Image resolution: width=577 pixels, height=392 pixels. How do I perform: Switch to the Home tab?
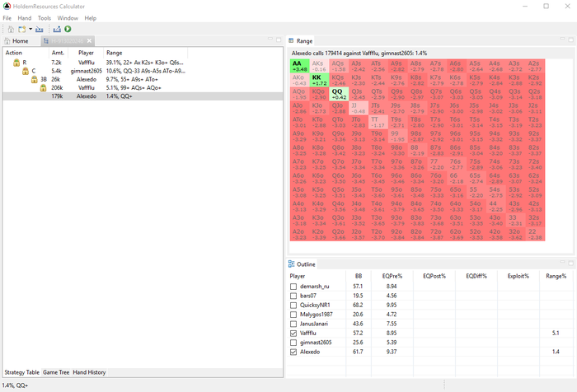[x=16, y=41]
